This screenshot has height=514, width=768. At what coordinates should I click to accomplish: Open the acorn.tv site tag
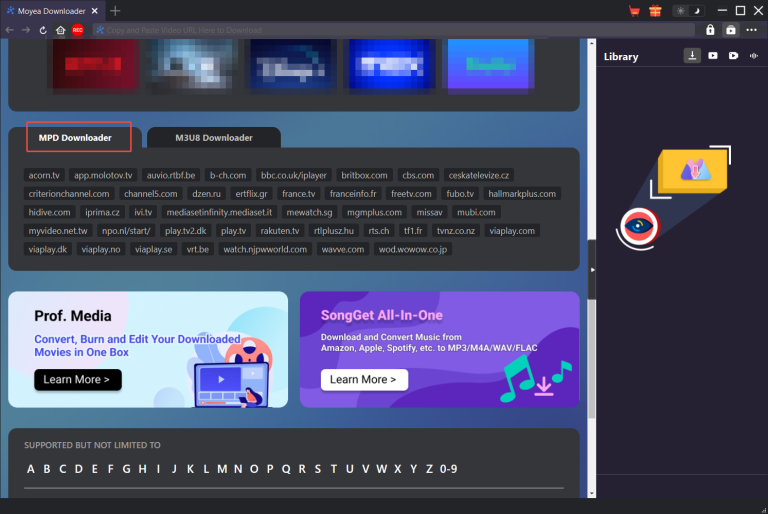click(x=44, y=175)
